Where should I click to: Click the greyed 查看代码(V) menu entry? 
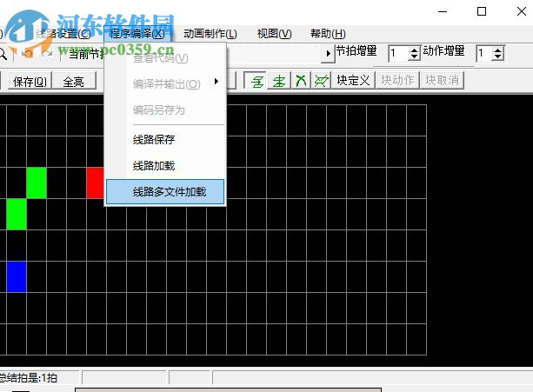pos(165,58)
